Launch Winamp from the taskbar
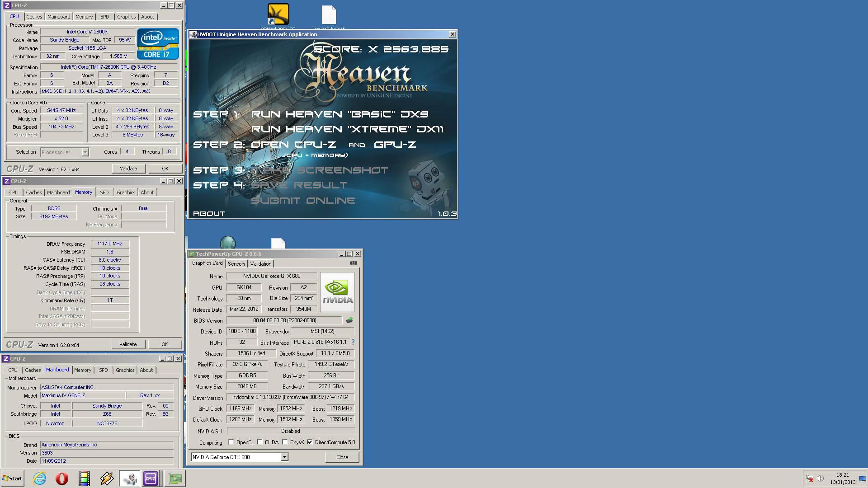868x488 pixels. 107,478
